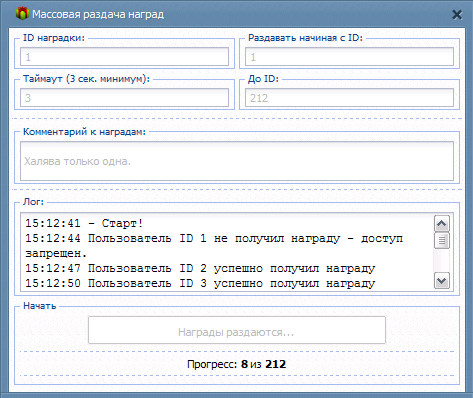Close the Массовая раздача наград dialog

[457, 15]
